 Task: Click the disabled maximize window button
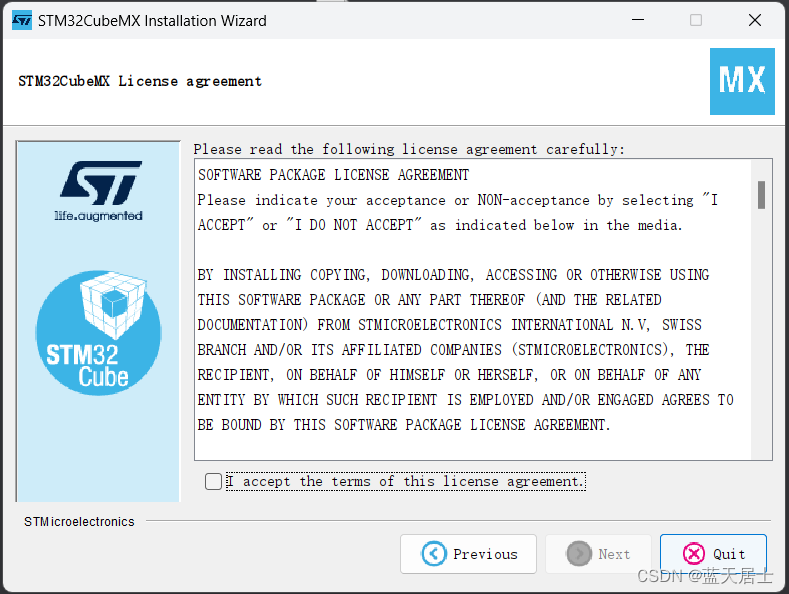[696, 20]
